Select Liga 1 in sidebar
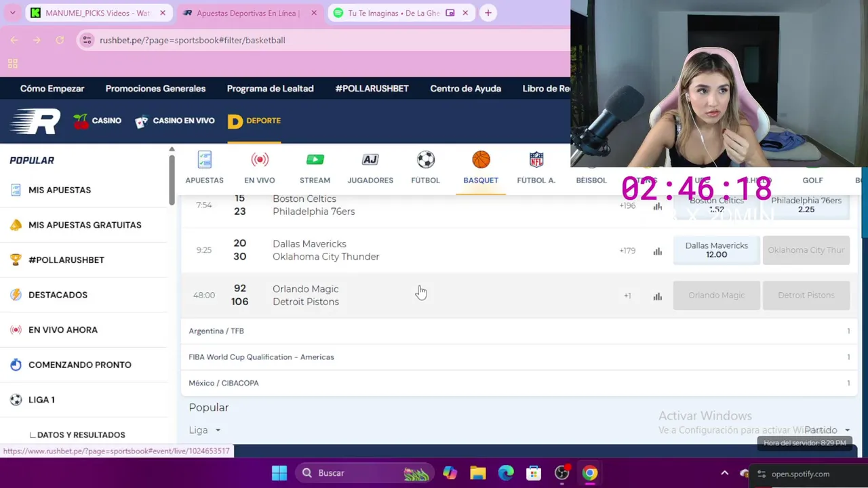The height and width of the screenshot is (488, 868). (x=84, y=400)
